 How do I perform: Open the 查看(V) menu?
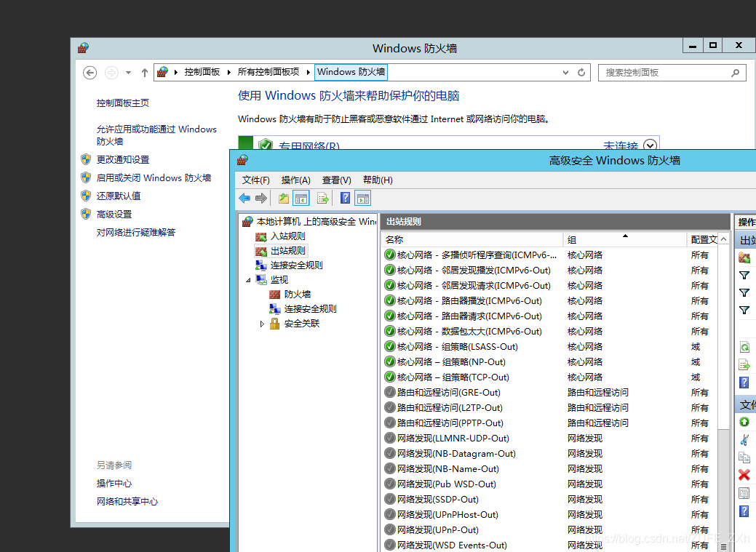click(x=337, y=180)
